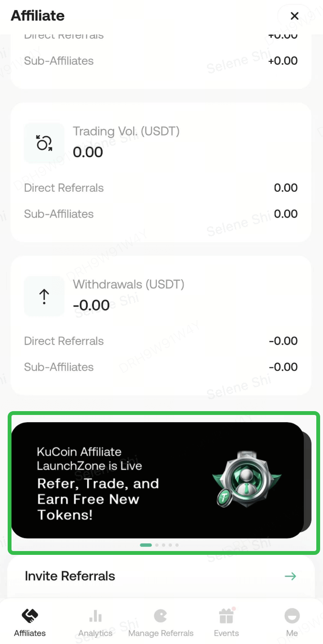The width and height of the screenshot is (323, 644).
Task: Close the Affiliate page
Action: point(294,16)
